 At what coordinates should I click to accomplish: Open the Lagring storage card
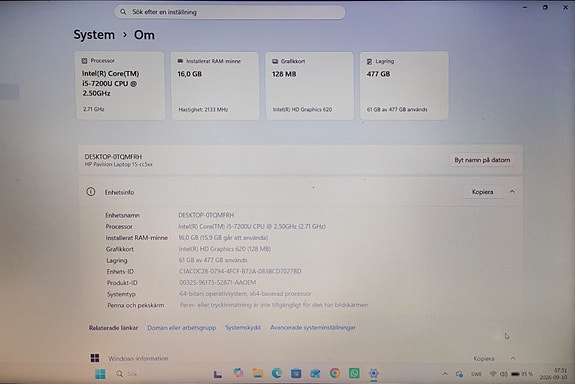point(404,85)
